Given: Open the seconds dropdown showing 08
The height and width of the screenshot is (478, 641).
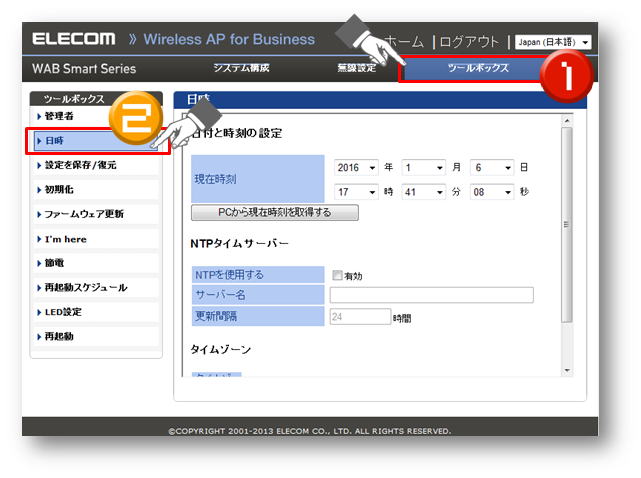Looking at the screenshot, I should tap(492, 192).
